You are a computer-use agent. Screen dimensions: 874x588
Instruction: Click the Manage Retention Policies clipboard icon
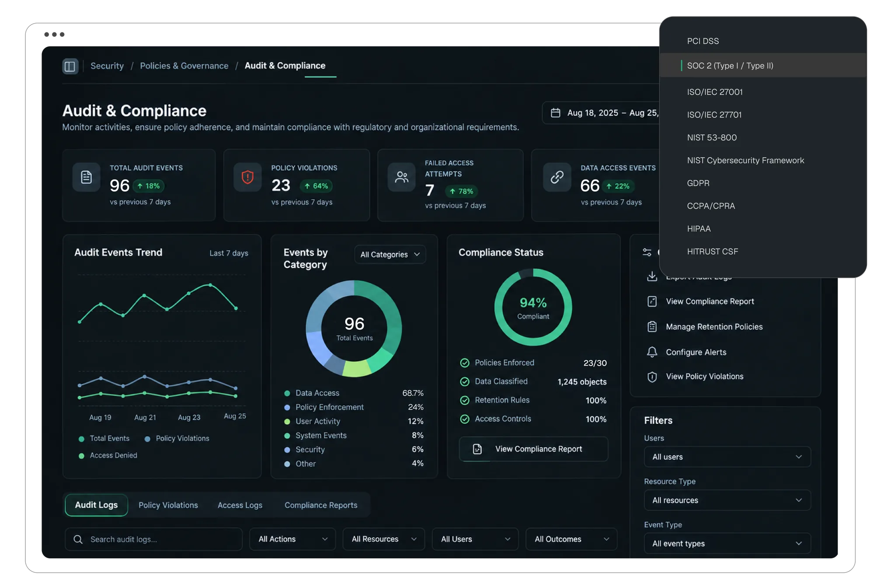[652, 327]
